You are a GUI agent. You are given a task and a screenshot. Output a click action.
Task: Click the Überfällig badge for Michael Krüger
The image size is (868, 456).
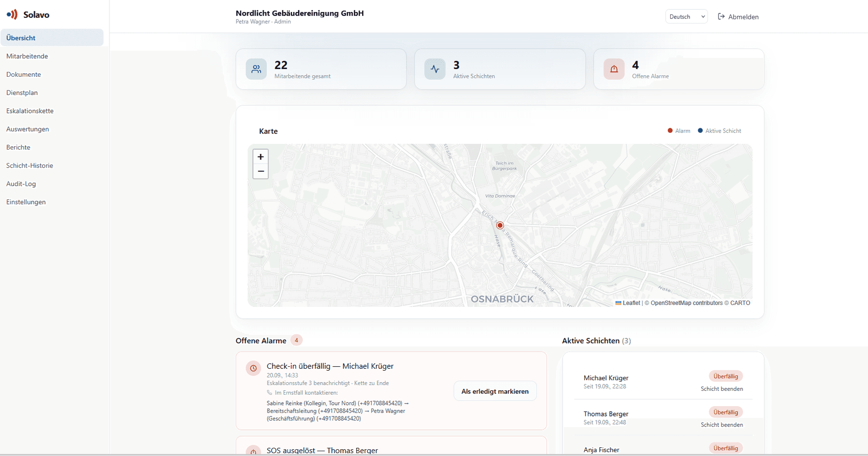pos(726,376)
